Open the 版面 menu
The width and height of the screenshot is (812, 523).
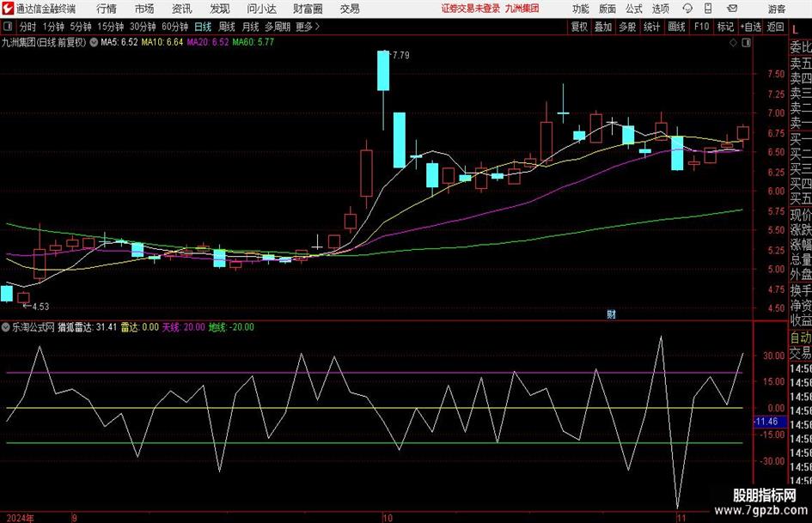point(607,9)
